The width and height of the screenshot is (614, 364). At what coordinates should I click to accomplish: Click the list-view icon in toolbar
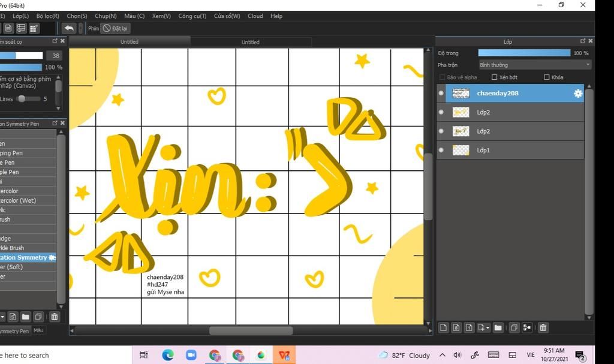21,28
